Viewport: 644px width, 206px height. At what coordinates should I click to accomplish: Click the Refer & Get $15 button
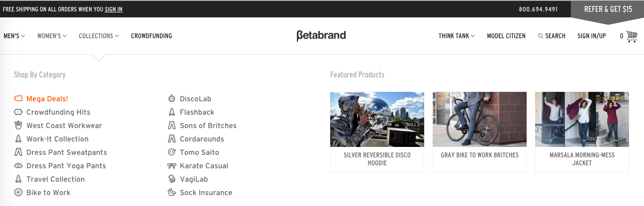coord(608,9)
